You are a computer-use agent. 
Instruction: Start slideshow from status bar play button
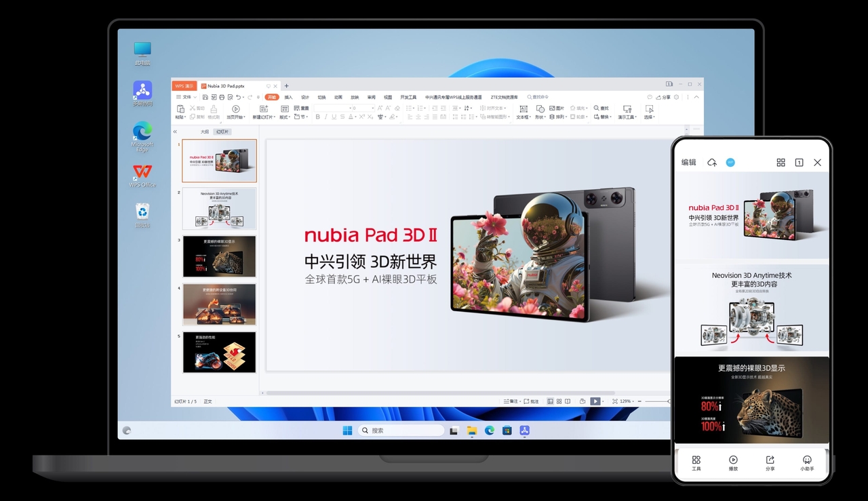coord(595,401)
